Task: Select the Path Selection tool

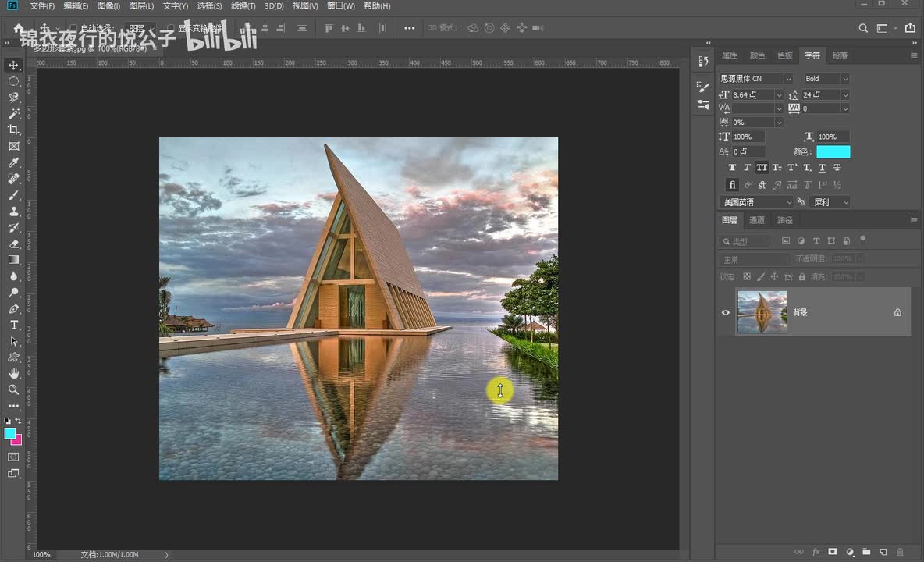Action: click(x=13, y=341)
